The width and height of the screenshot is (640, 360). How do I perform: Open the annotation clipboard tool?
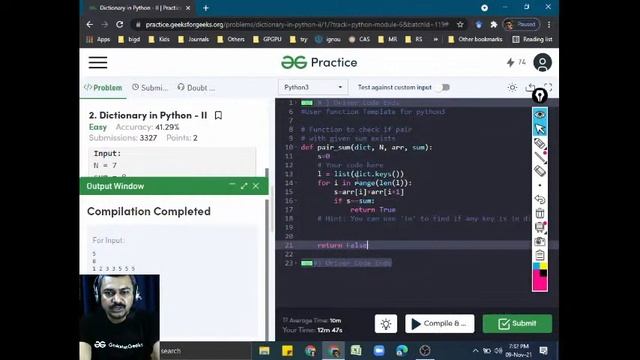[540, 255]
